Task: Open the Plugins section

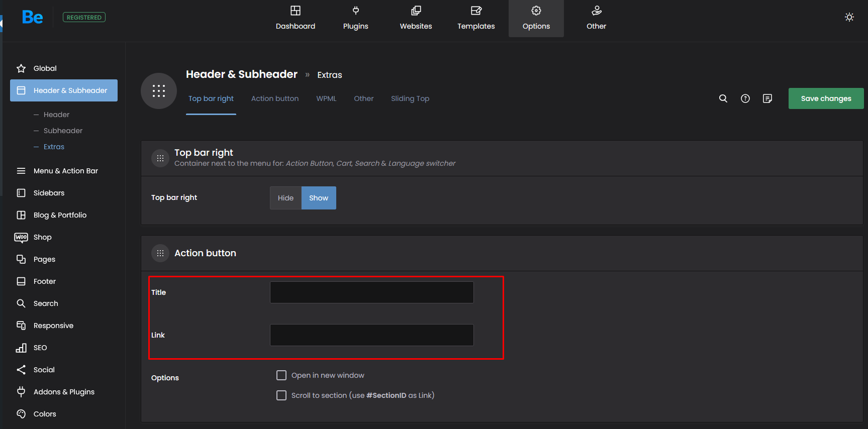Action: 356,18
